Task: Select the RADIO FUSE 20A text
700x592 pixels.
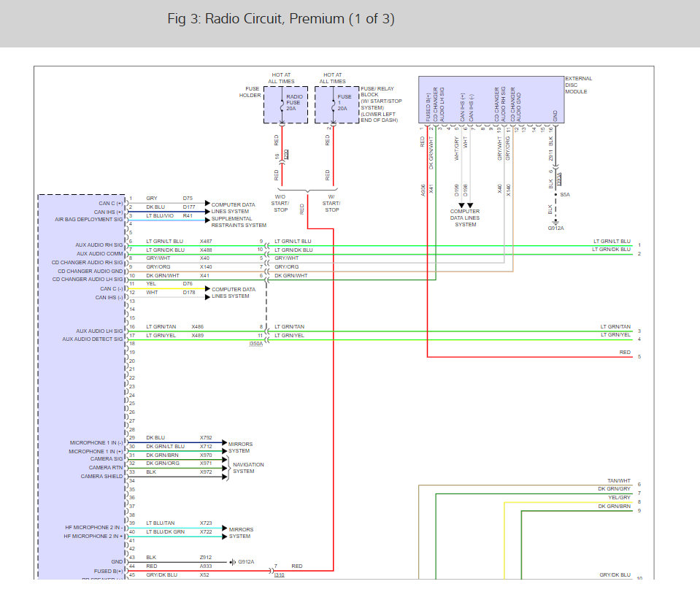Action: [294, 102]
